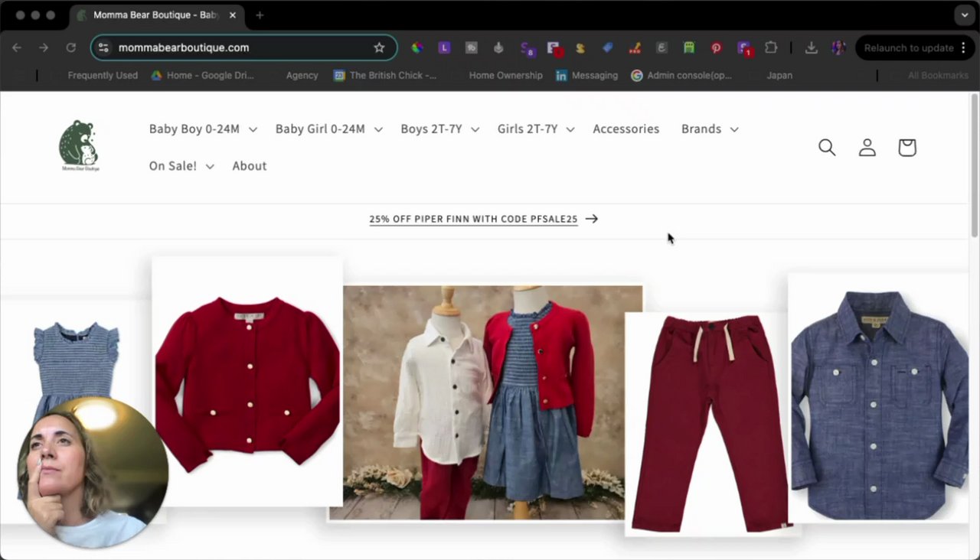
Task: Click the Momma Bear Boutique bear logo
Action: pyautogui.click(x=80, y=145)
